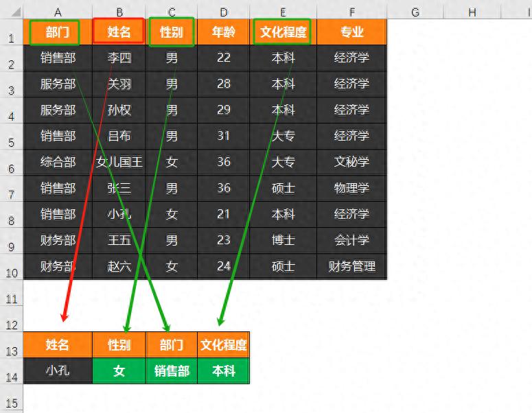The image size is (532, 413).
Task: Select row 13 header
Action: tap(12, 345)
